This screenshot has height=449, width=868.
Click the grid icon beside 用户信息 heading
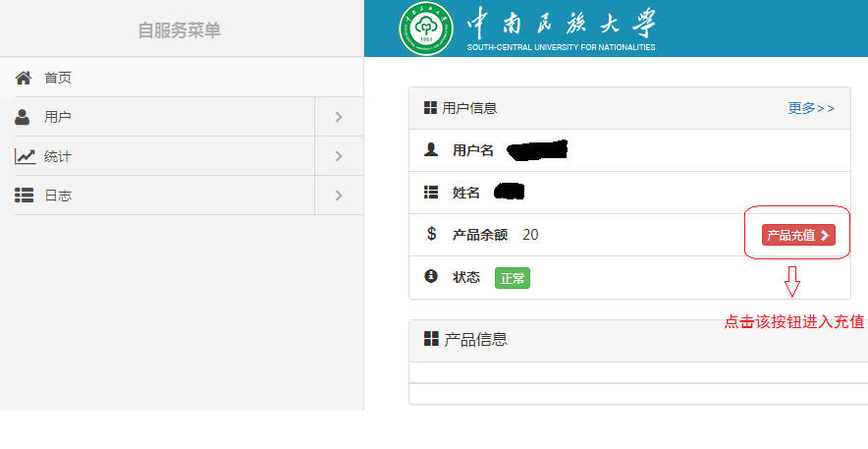[430, 108]
